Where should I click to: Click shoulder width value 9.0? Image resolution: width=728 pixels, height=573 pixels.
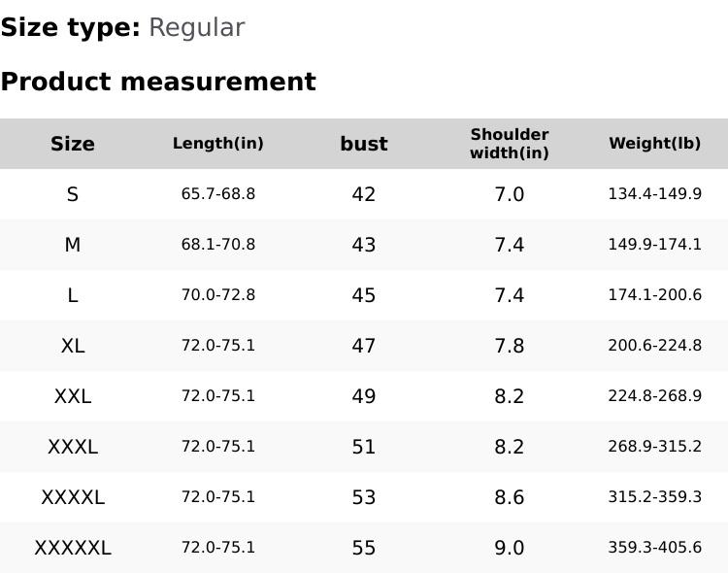coord(510,548)
